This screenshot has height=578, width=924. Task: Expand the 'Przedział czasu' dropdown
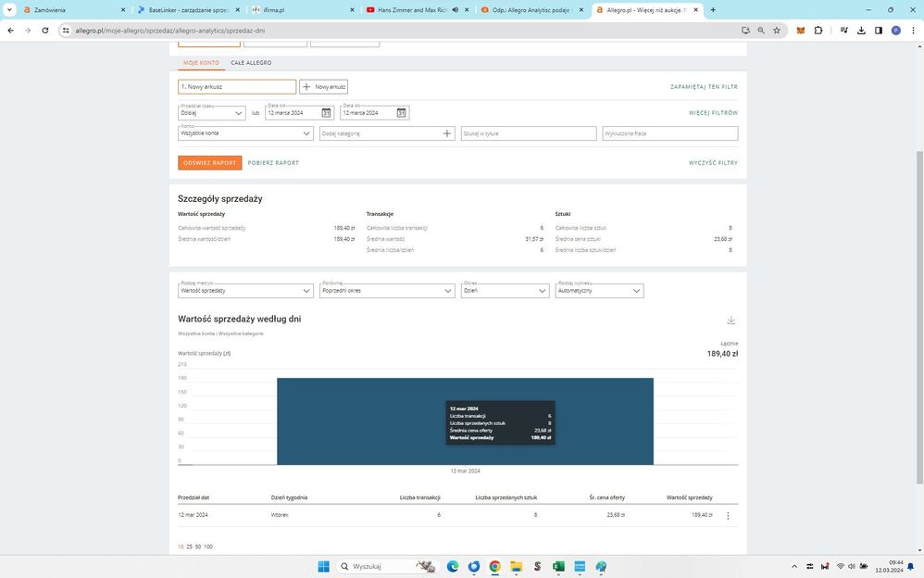tap(212, 113)
